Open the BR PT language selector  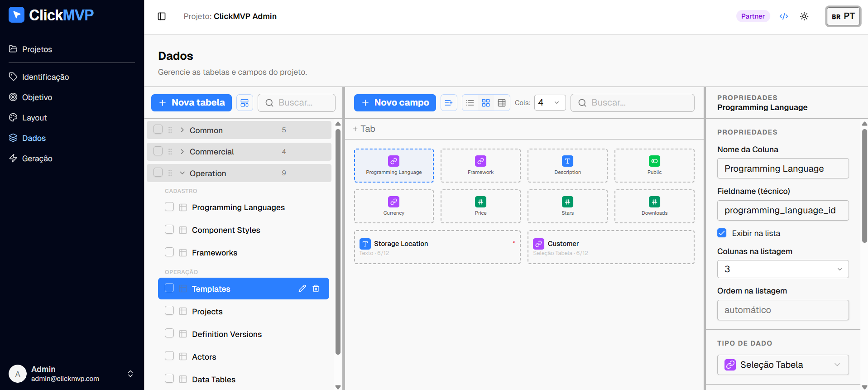pos(843,16)
